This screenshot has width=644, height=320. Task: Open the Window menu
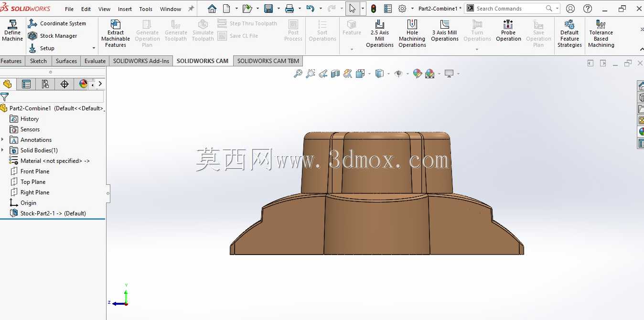click(x=171, y=9)
